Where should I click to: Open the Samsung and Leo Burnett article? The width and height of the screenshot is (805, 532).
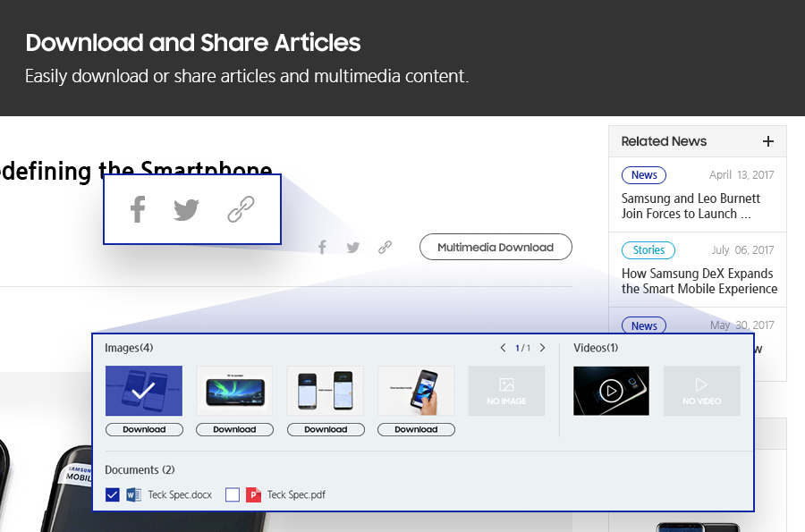point(691,206)
